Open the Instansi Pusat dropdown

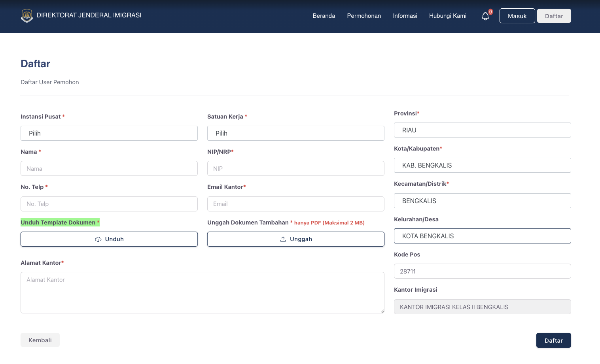(109, 134)
